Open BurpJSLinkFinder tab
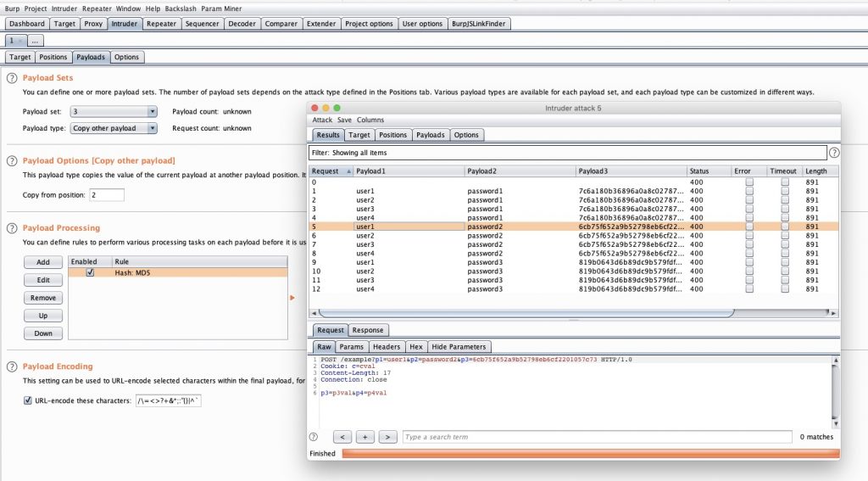 tap(478, 24)
